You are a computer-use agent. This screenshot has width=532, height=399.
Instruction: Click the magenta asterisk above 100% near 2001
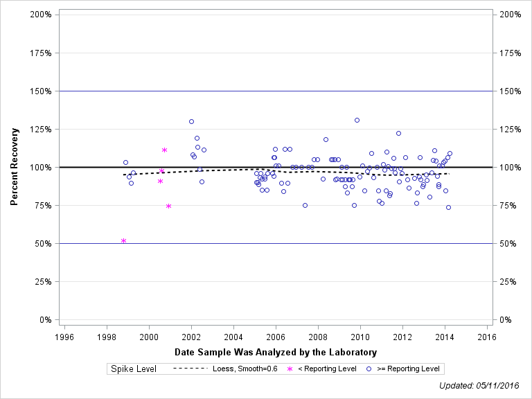point(164,150)
